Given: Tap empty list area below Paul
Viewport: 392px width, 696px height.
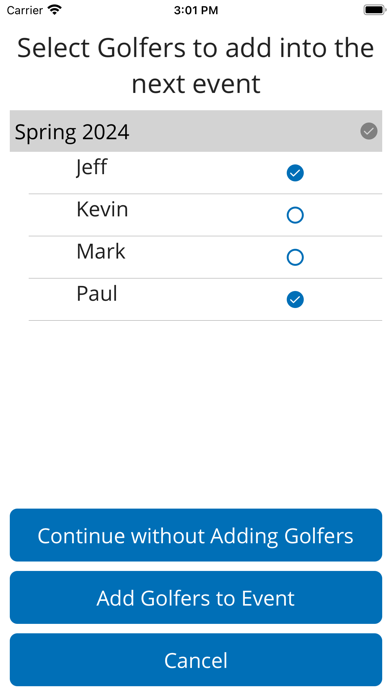Looking at the screenshot, I should coord(196,413).
